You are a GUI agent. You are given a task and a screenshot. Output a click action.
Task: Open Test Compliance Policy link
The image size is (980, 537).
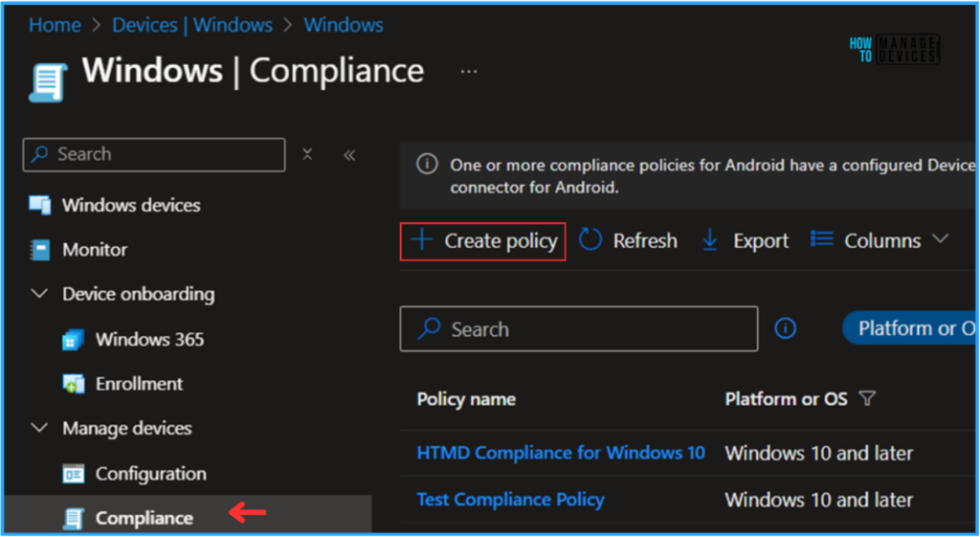click(511, 500)
